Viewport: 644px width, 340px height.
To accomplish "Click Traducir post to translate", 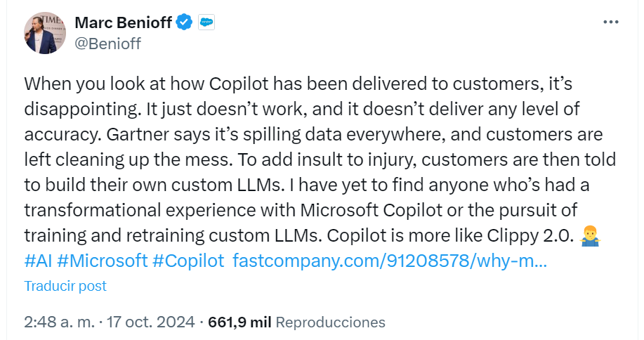I will tap(65, 286).
